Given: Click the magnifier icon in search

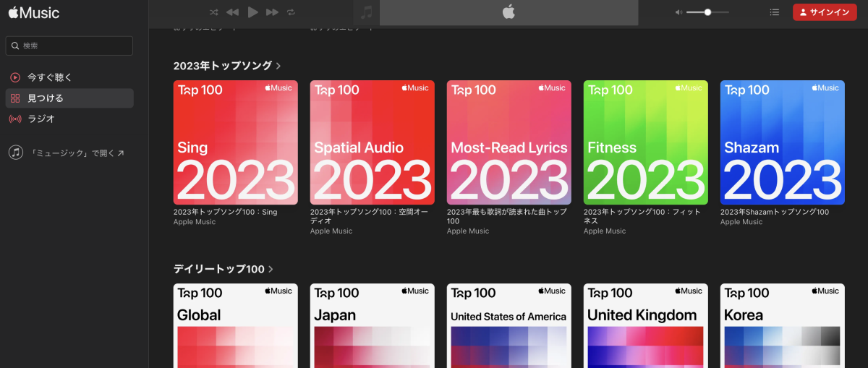Looking at the screenshot, I should pyautogui.click(x=14, y=46).
